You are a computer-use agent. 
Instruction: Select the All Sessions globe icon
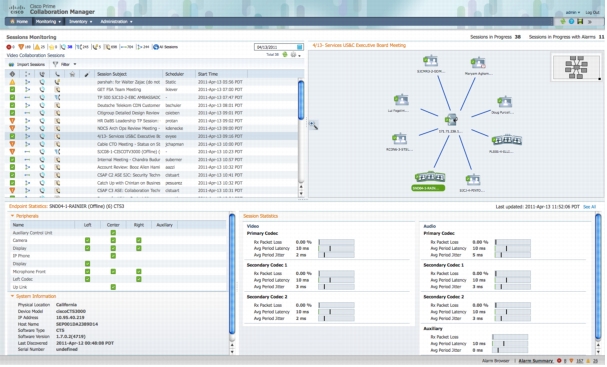pyautogui.click(x=156, y=47)
